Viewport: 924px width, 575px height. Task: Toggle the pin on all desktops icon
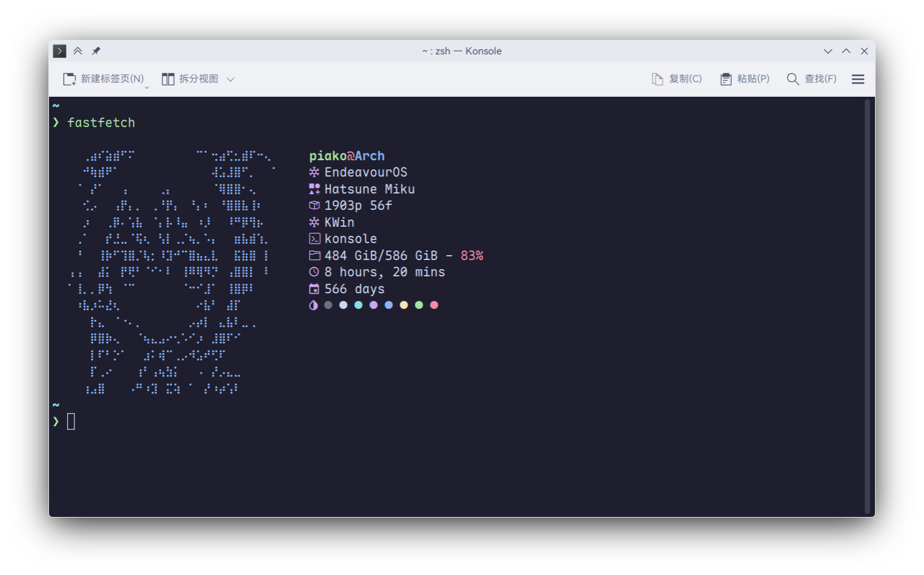click(x=96, y=51)
